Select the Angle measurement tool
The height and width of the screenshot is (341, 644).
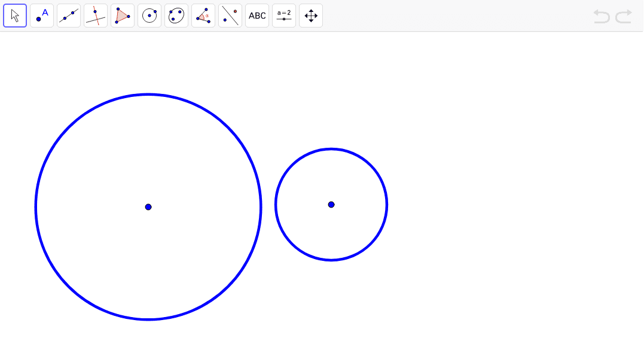click(x=203, y=16)
